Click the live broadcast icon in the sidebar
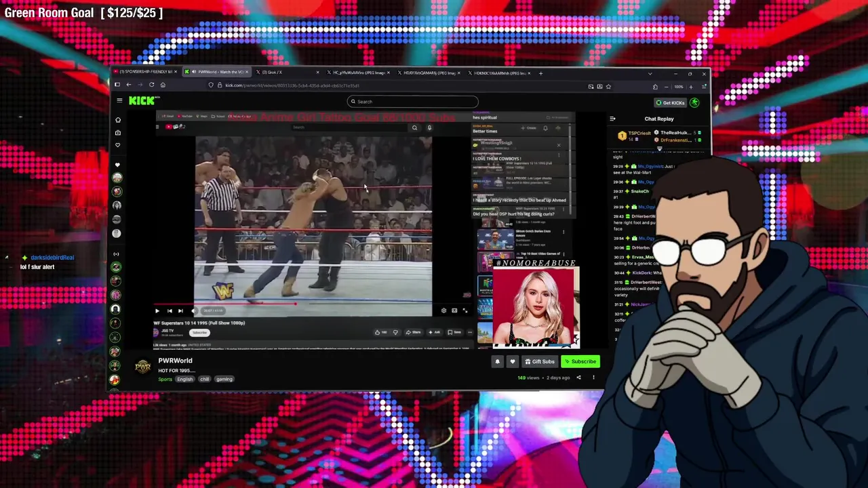Viewport: 868px width, 488px height. coord(116,254)
